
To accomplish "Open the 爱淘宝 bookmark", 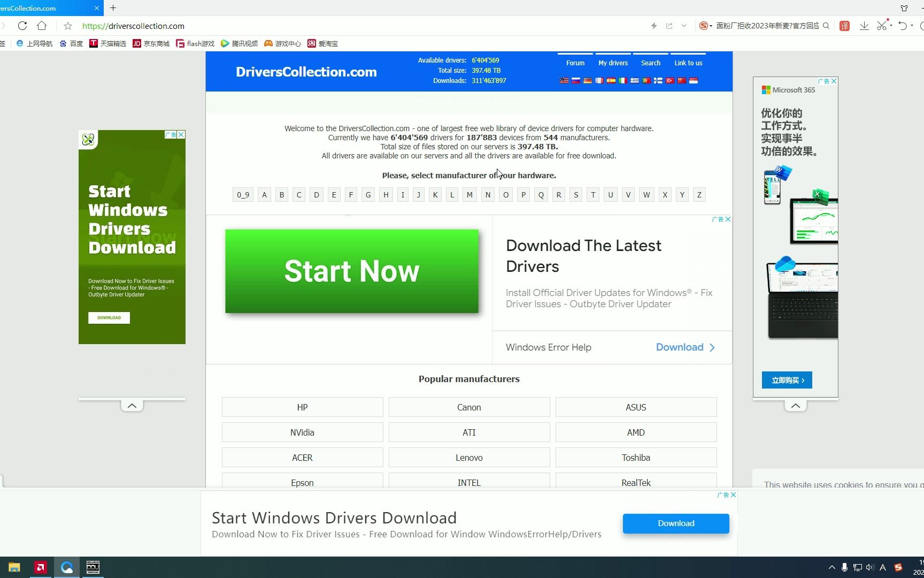I will pyautogui.click(x=322, y=43).
